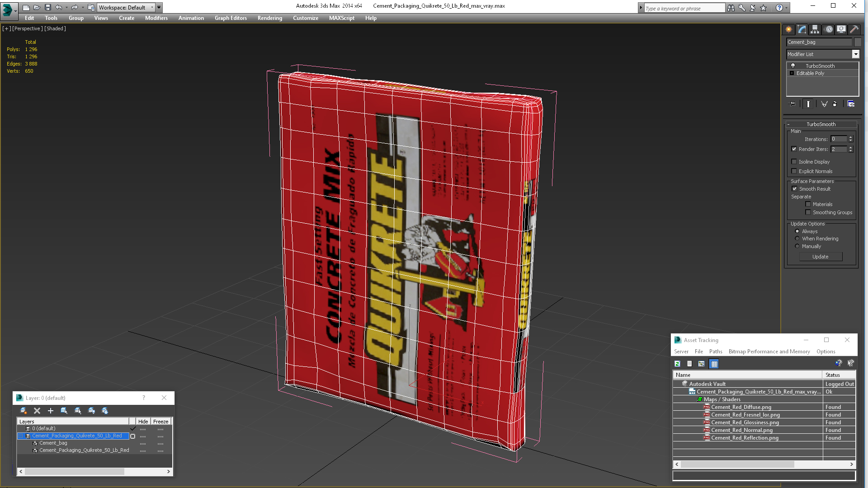Click the [Shaded] viewport label
Image resolution: width=868 pixels, height=488 pixels.
pos(55,28)
